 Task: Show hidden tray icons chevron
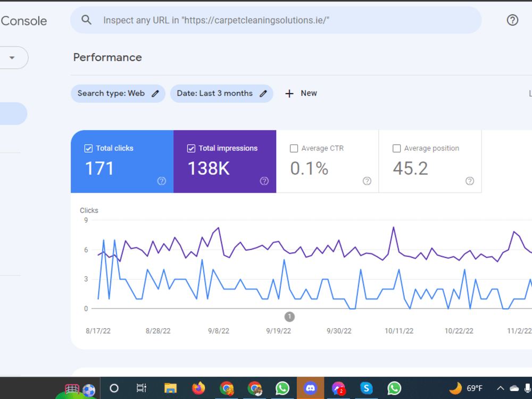point(501,388)
